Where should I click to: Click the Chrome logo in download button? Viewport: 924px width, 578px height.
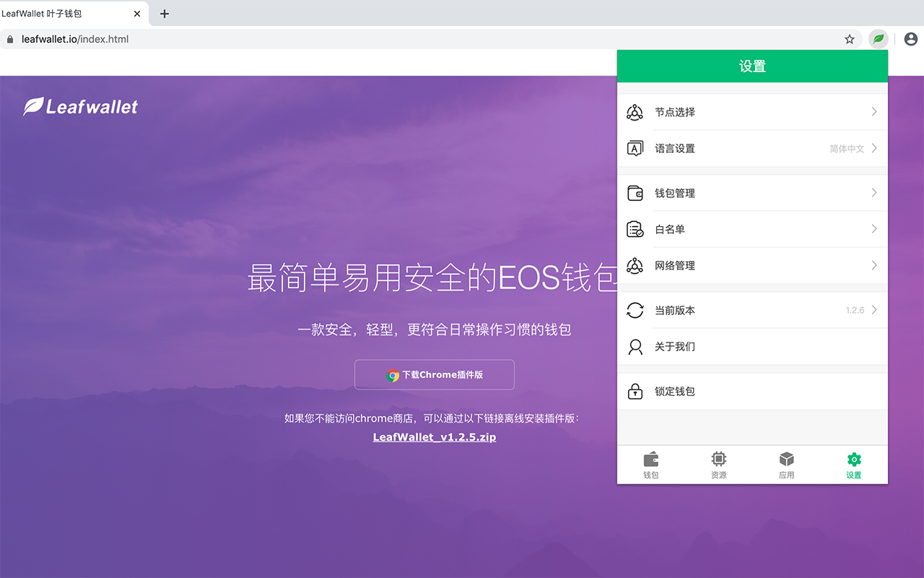pyautogui.click(x=393, y=375)
